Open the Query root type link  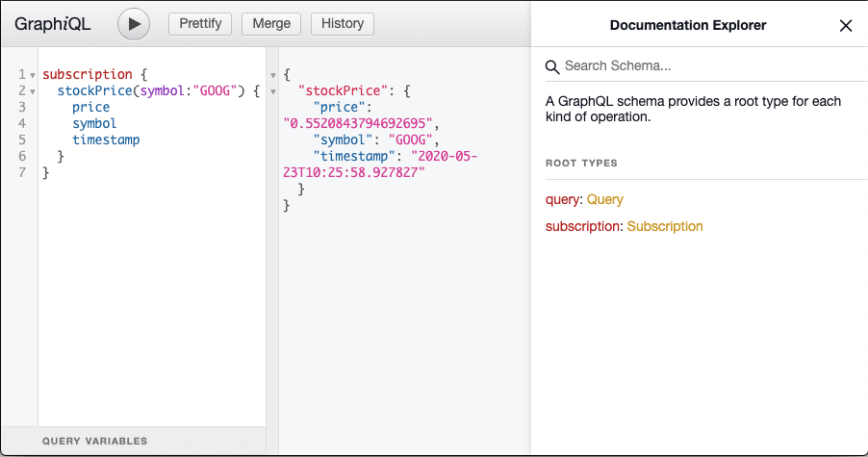pos(604,199)
